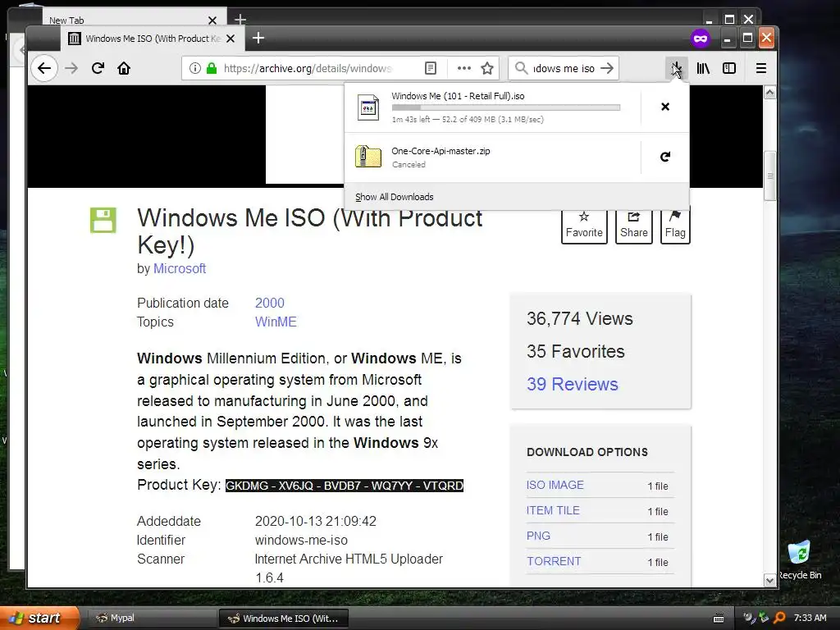Click the address bar URL field
The image size is (840, 630).
[x=308, y=68]
